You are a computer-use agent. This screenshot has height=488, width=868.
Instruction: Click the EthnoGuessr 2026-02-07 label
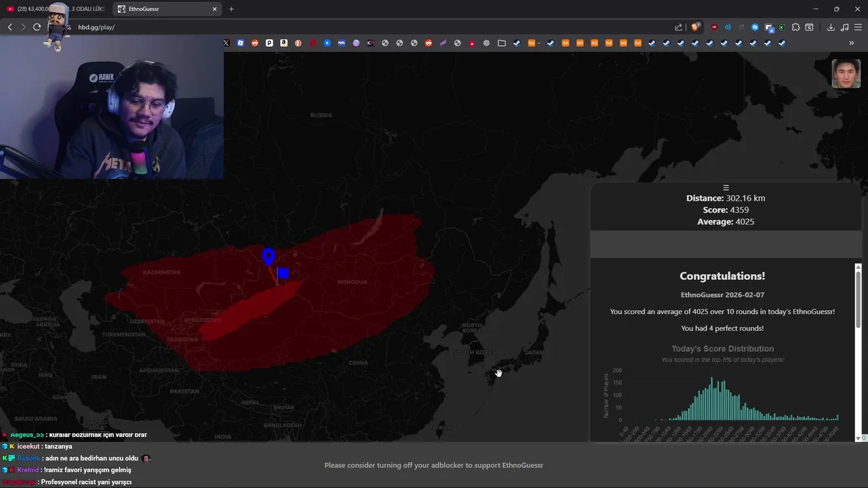click(x=722, y=295)
